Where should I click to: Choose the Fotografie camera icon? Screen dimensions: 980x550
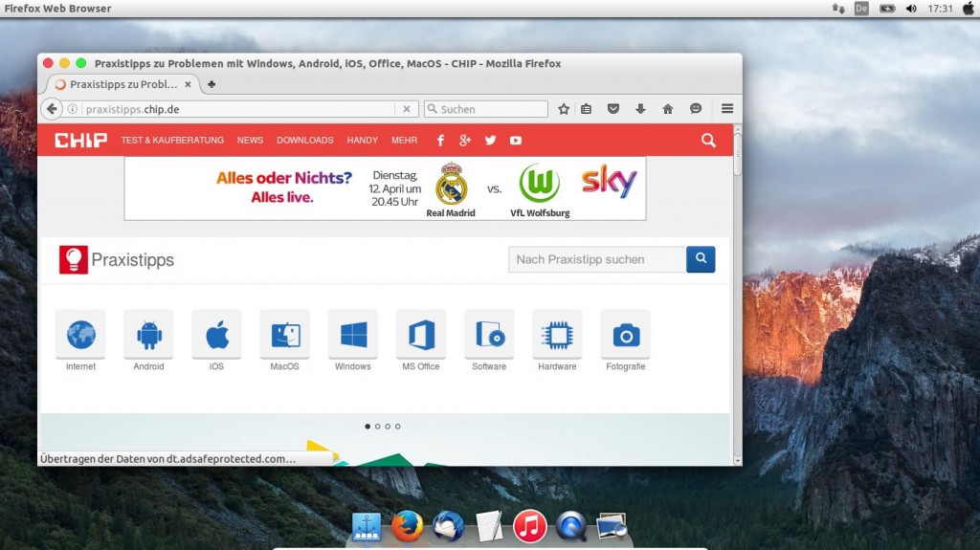[626, 335]
